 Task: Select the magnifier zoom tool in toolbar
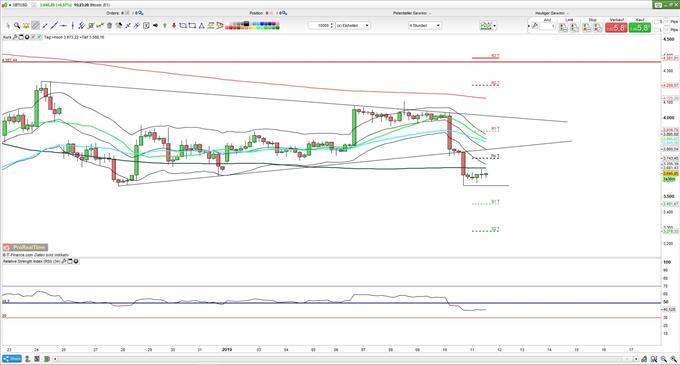17,26
